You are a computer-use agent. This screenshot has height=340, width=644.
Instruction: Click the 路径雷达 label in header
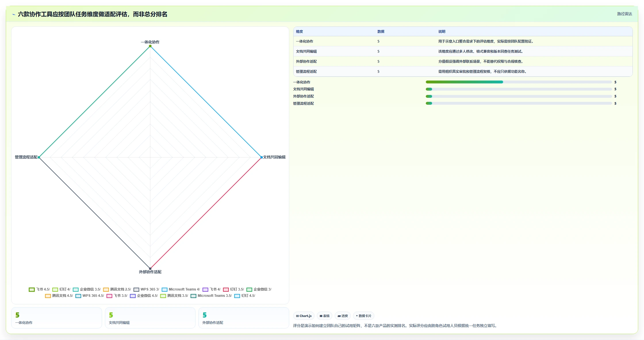pos(624,14)
